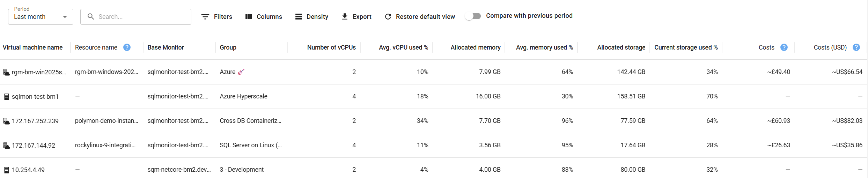The width and height of the screenshot is (868, 178).
Task: Click the Resource name help icon
Action: point(127,47)
